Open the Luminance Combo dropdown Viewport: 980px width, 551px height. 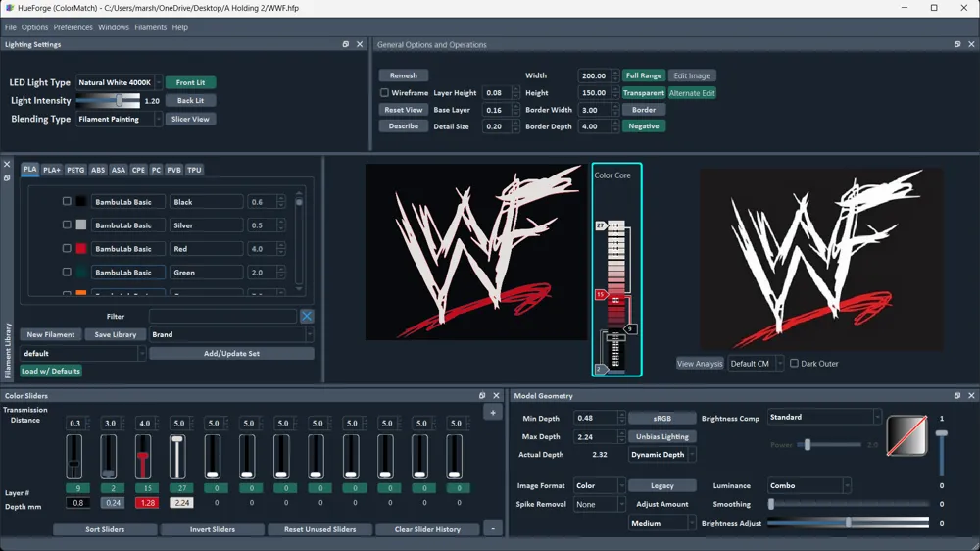(x=808, y=485)
